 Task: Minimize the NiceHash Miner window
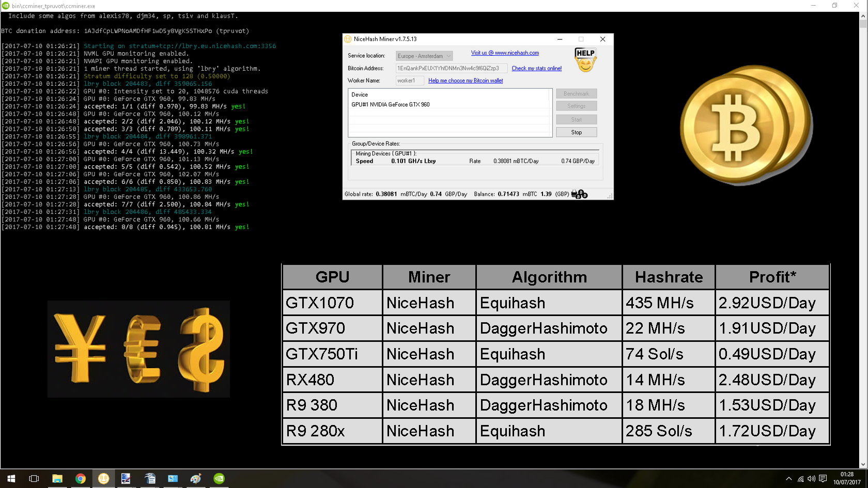560,39
